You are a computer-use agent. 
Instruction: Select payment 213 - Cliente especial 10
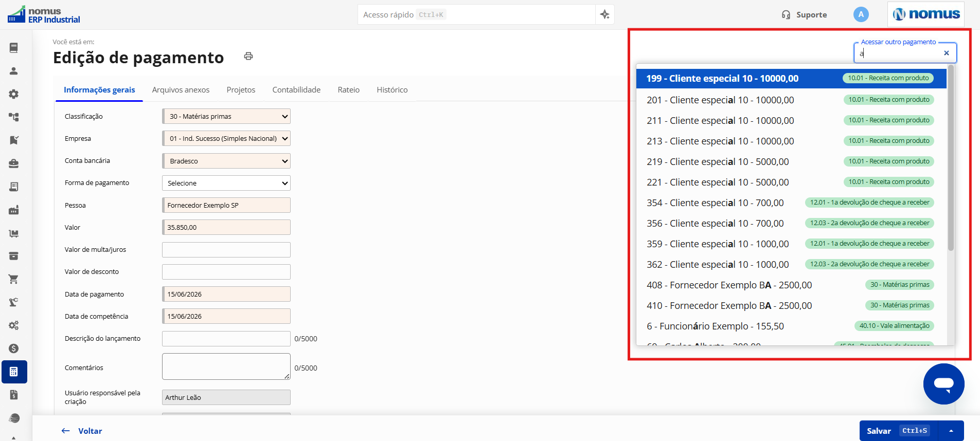coord(791,141)
